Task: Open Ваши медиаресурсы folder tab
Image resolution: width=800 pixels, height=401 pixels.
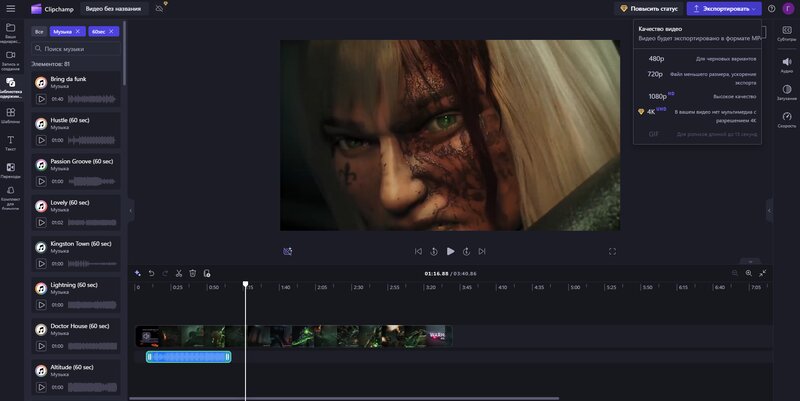Action: tap(10, 33)
